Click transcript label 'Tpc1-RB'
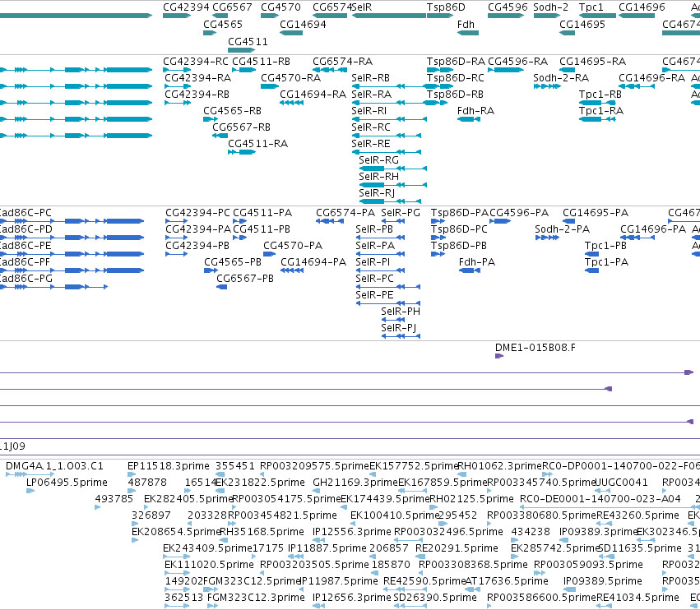The width and height of the screenshot is (700, 610). [600, 95]
